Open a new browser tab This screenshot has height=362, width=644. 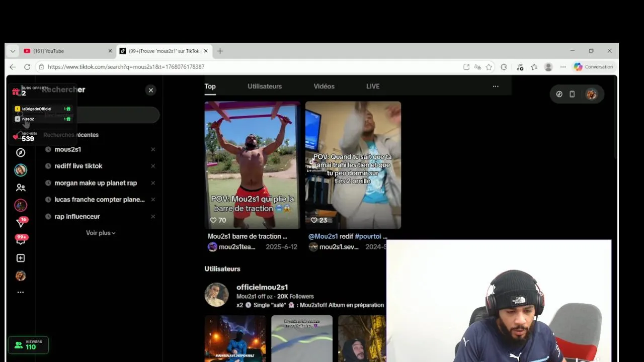coord(220,51)
